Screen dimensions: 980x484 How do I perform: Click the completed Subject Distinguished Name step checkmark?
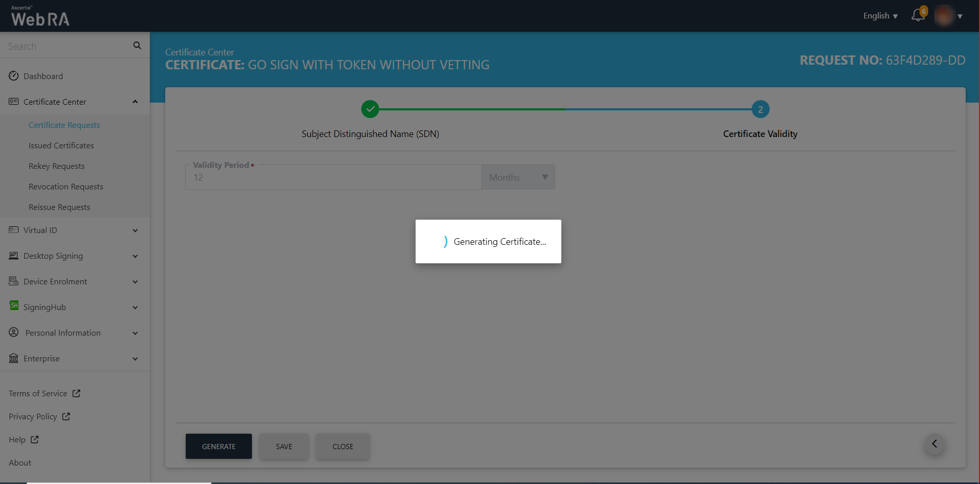tap(370, 109)
